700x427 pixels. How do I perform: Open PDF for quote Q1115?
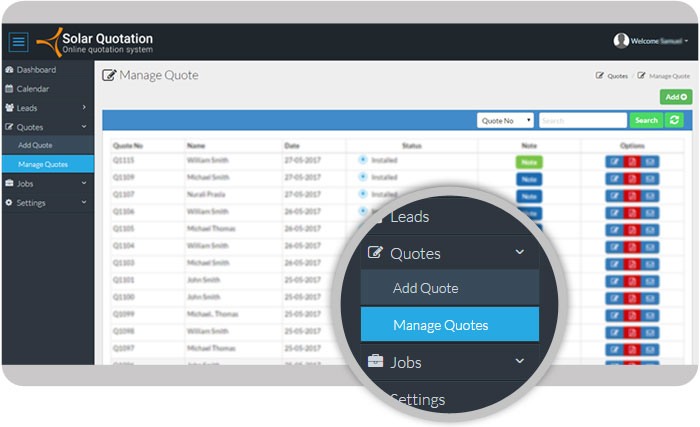pos(632,161)
